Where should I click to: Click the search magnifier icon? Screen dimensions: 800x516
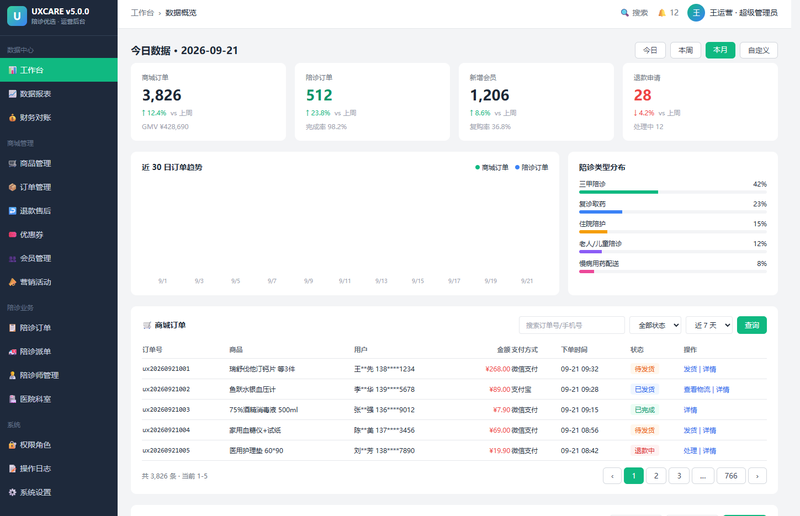624,13
